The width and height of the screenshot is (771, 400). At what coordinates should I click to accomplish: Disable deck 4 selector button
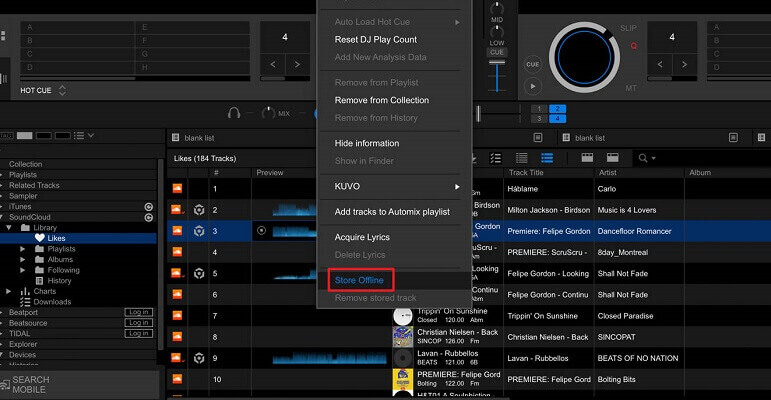(x=557, y=119)
